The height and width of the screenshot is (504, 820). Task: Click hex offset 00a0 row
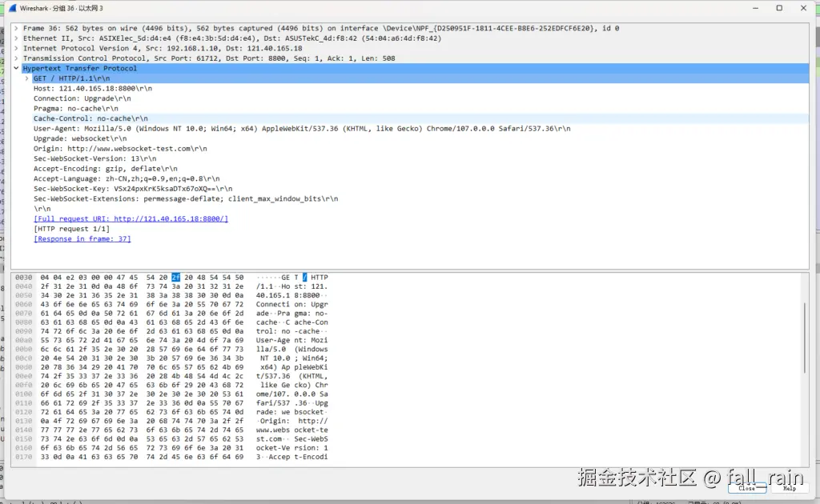point(23,340)
